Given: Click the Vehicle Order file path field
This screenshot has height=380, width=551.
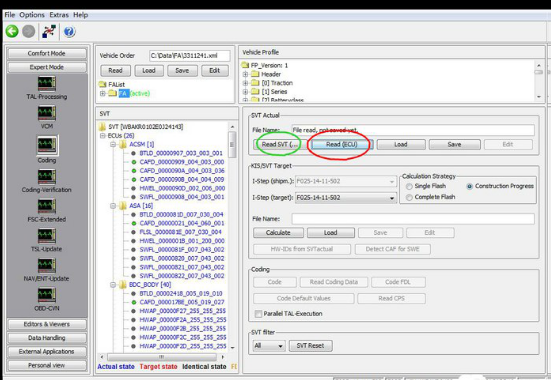Looking at the screenshot, I should click(x=190, y=56).
